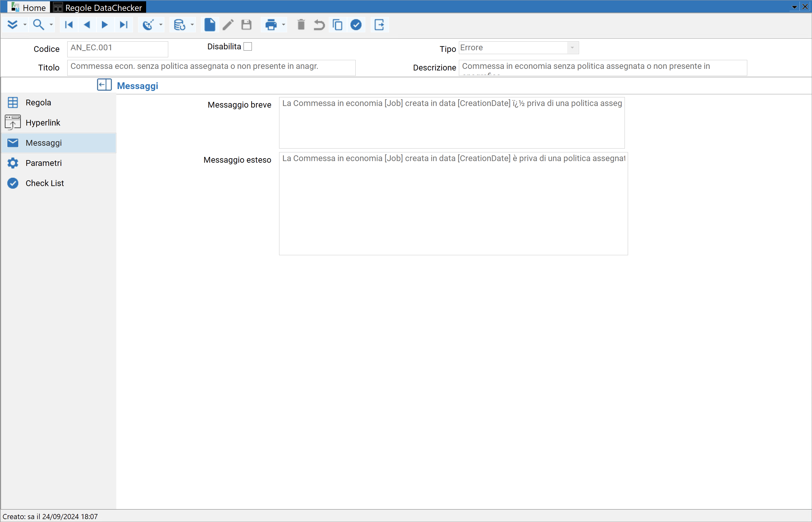812x522 pixels.
Task: Click the magnifier search icon
Action: (x=38, y=25)
